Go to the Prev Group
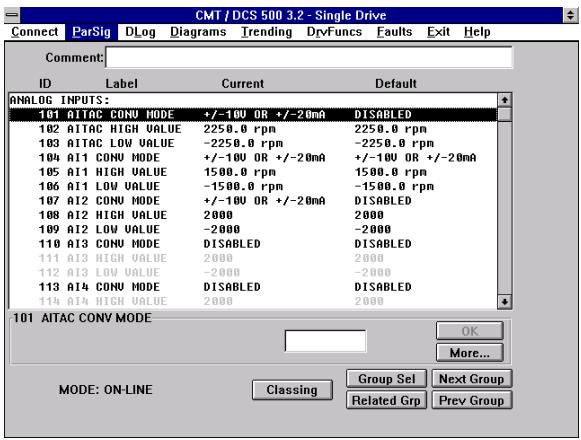Image resolution: width=581 pixels, height=440 pixels. 472,400
